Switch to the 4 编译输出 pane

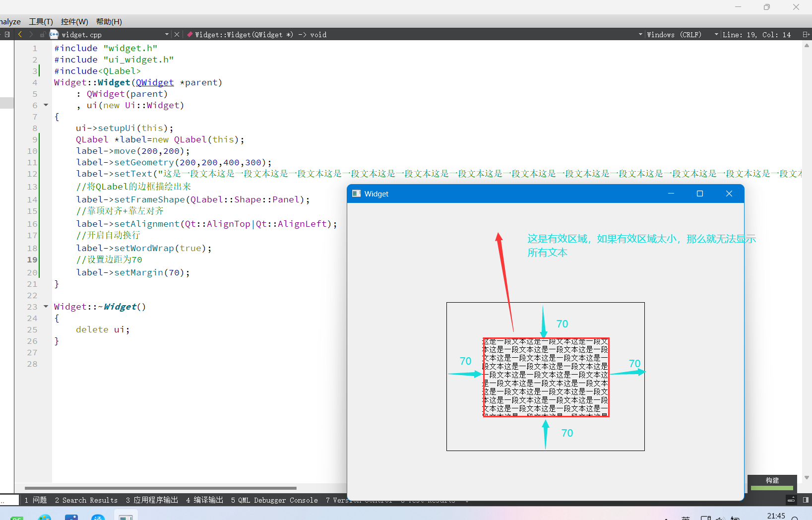click(204, 500)
